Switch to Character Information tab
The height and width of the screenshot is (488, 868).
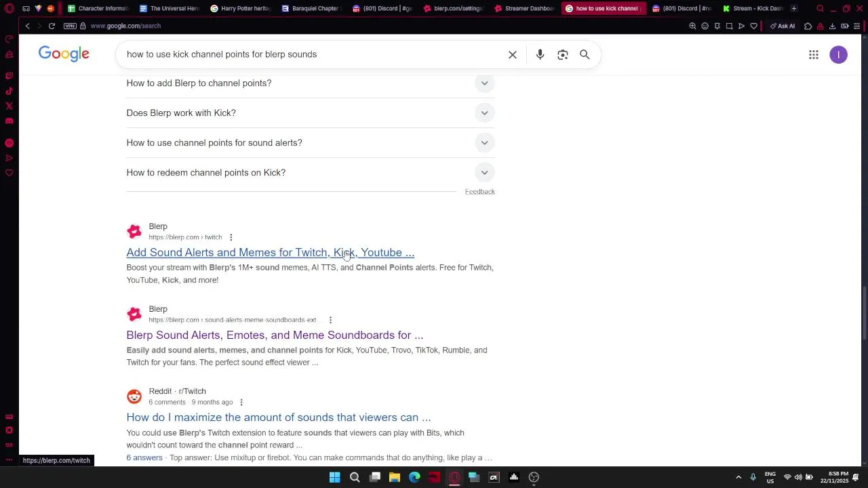click(98, 8)
